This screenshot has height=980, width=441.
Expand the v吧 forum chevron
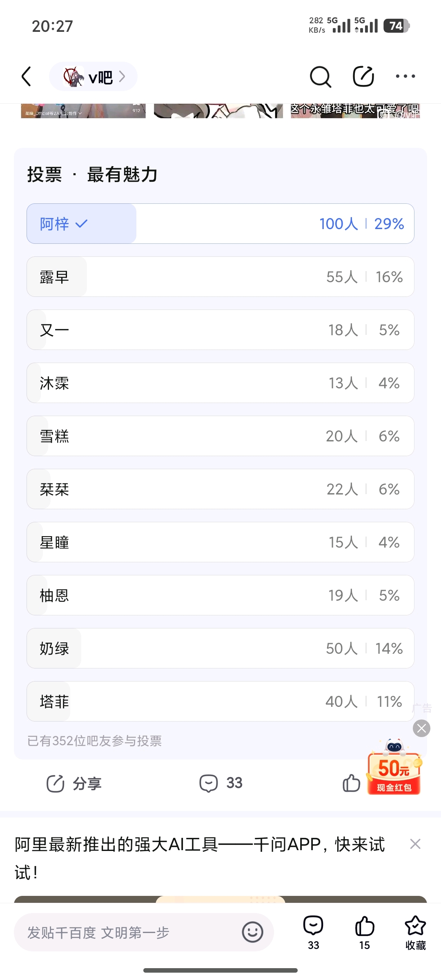[x=122, y=76]
